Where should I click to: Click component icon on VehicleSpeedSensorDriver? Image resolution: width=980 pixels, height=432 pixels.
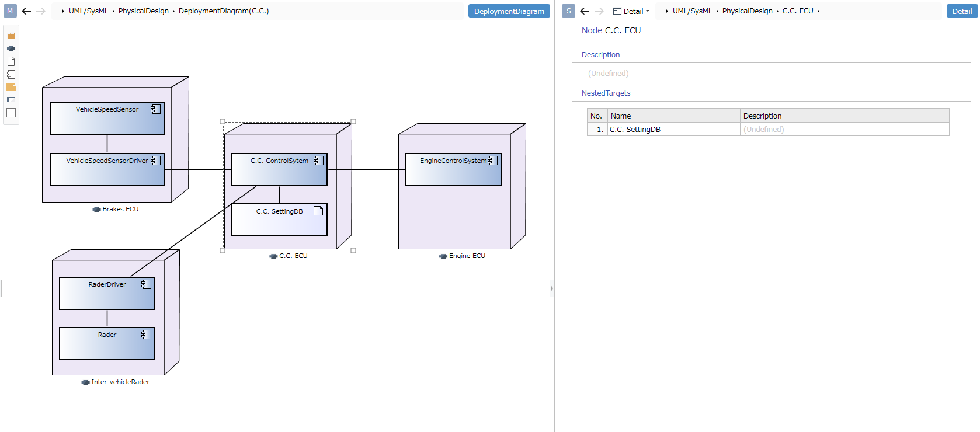[155, 161]
